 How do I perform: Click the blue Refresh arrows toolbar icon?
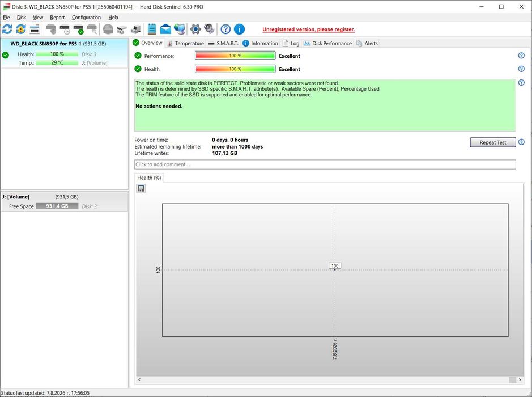(x=7, y=29)
